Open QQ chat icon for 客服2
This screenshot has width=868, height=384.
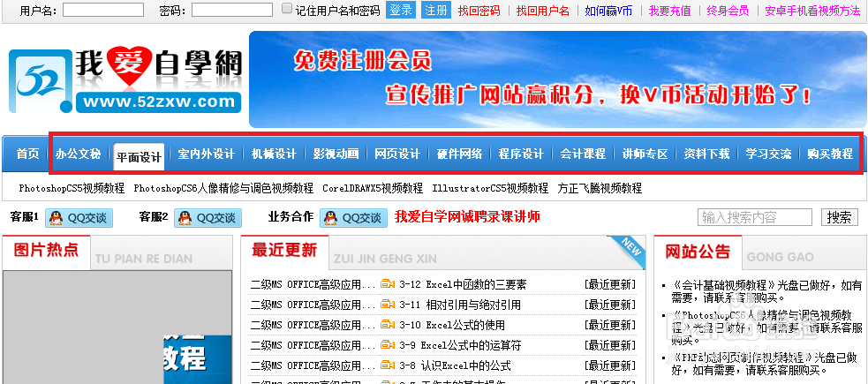point(208,218)
